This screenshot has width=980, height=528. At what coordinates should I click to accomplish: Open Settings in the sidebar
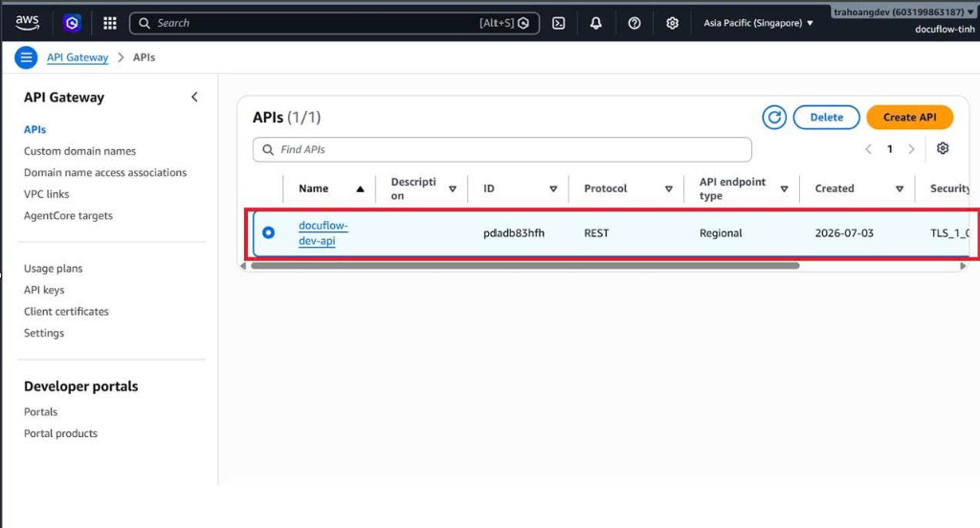44,333
